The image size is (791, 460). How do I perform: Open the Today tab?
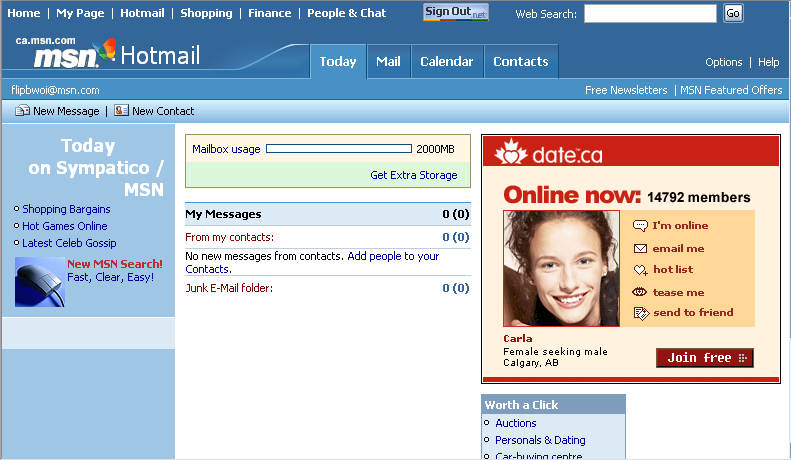338,62
